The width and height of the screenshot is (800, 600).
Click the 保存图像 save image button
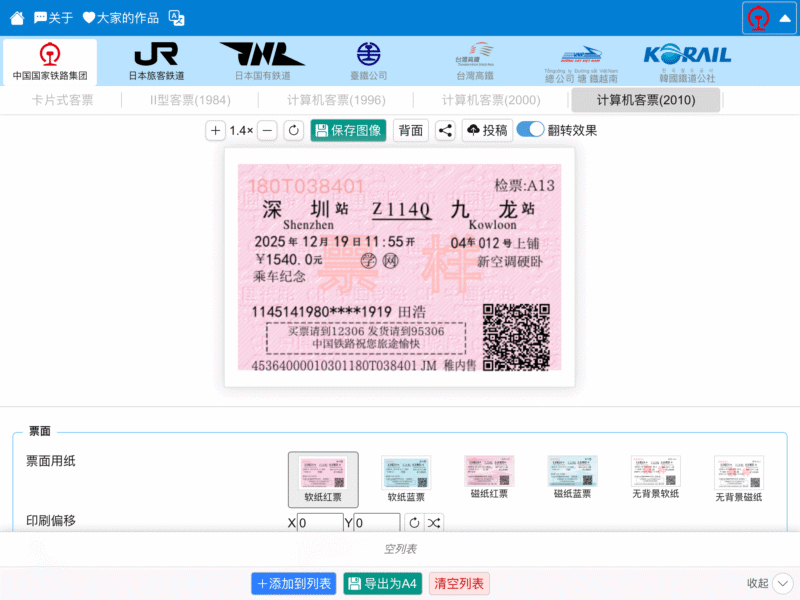348,130
